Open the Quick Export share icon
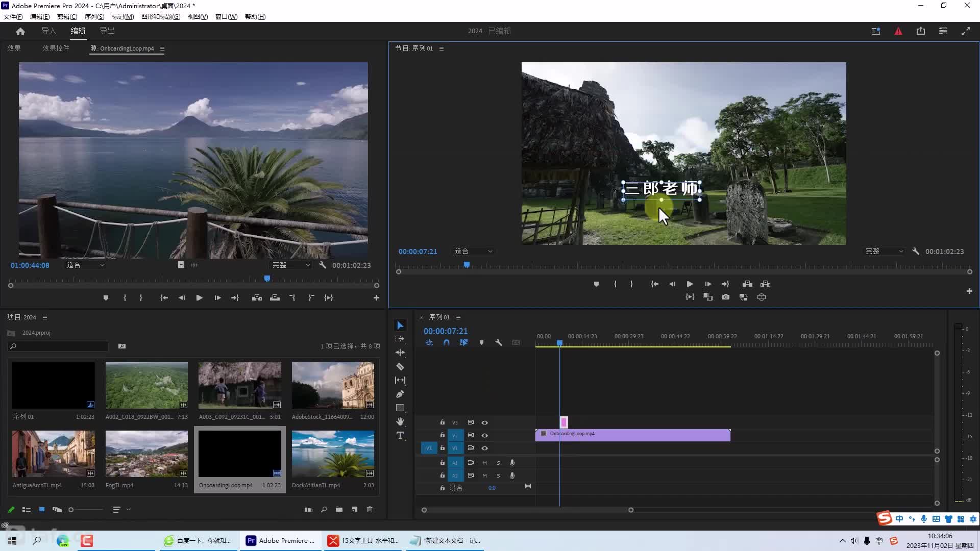Image resolution: width=980 pixels, height=551 pixels. pos(921,31)
